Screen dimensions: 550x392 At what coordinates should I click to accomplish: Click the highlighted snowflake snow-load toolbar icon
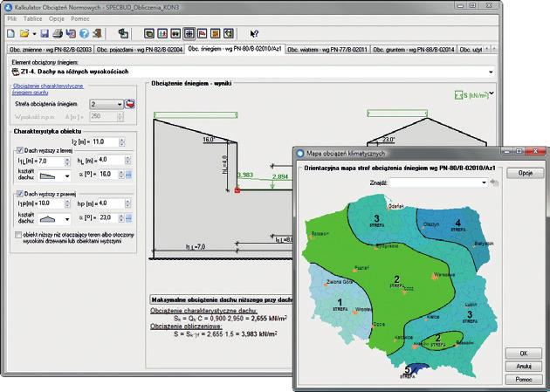coord(189,34)
